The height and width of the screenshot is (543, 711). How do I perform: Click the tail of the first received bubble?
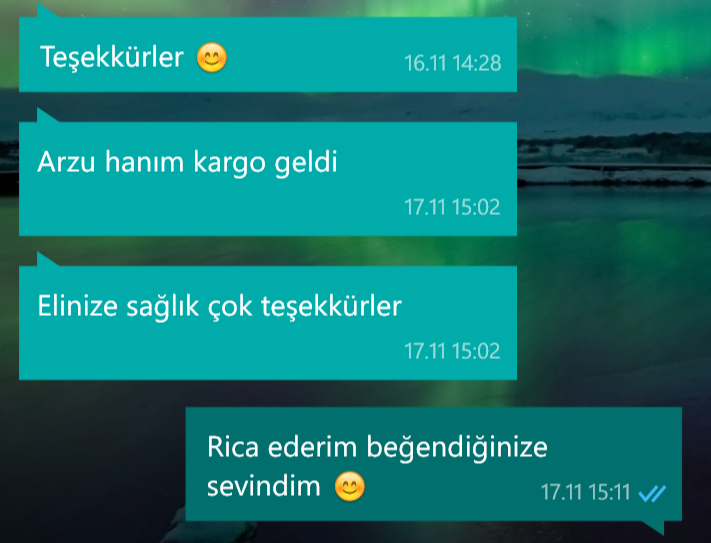(x=47, y=10)
